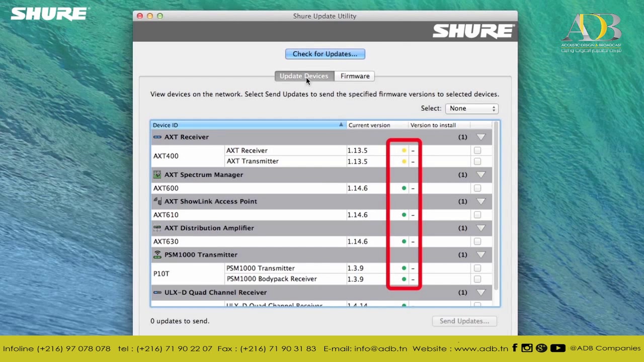
Task: Click the AXT Receiver group icon
Action: (x=157, y=137)
